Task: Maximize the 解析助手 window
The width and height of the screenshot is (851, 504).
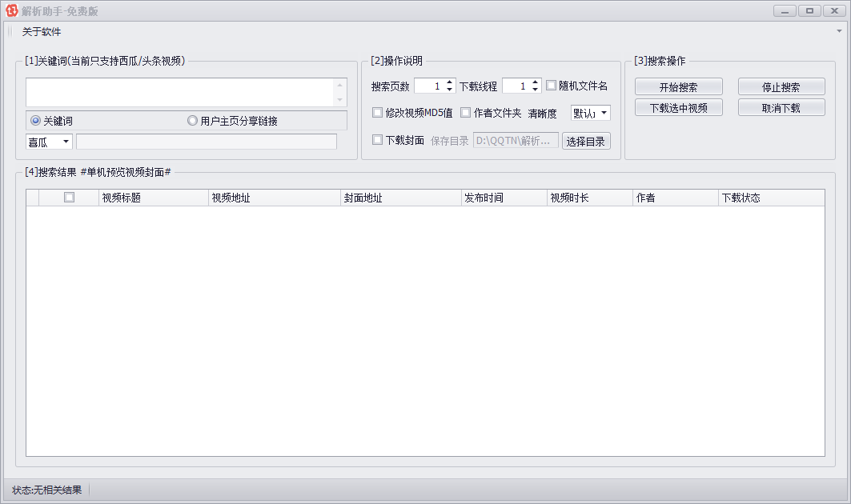Action: (809, 11)
